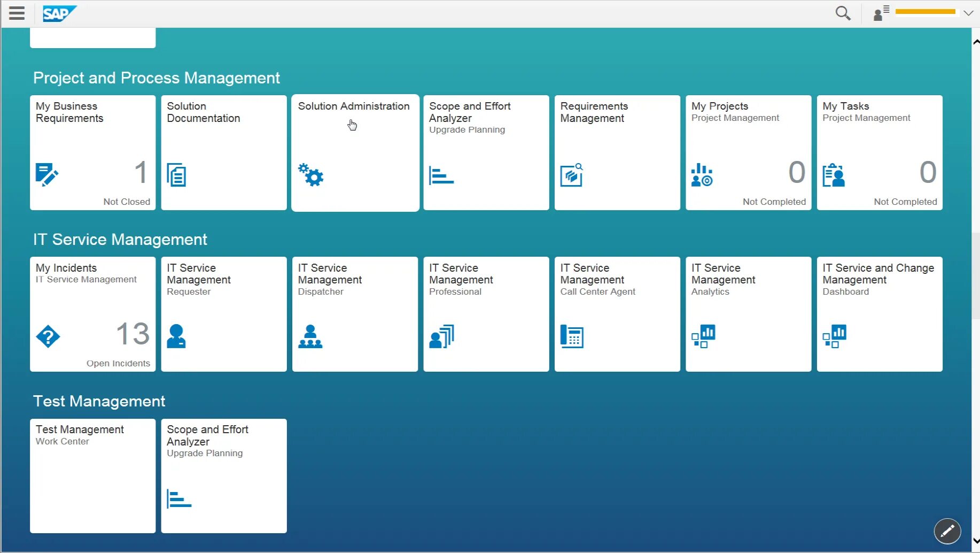Click the Dispatcher group icon
This screenshot has width=980, height=553.
[310, 336]
